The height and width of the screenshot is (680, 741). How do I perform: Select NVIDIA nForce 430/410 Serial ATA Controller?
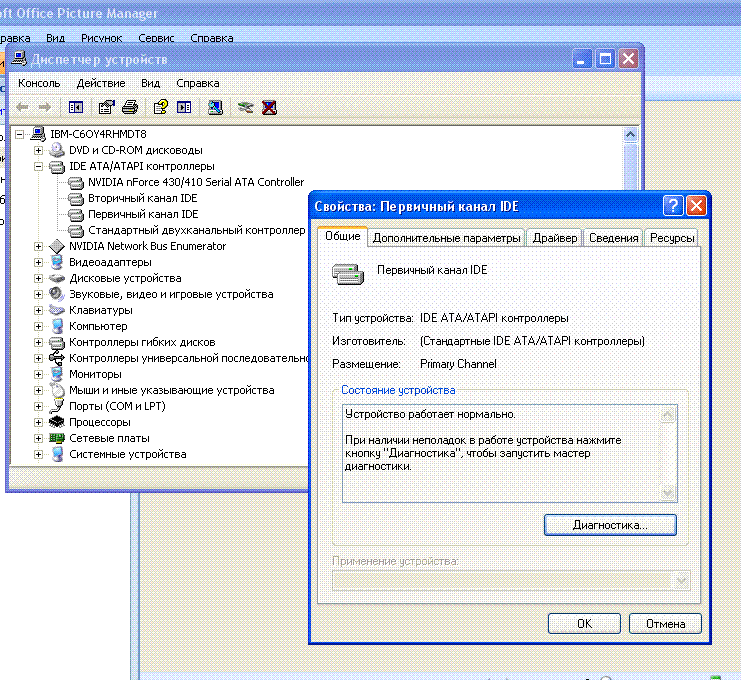196,182
